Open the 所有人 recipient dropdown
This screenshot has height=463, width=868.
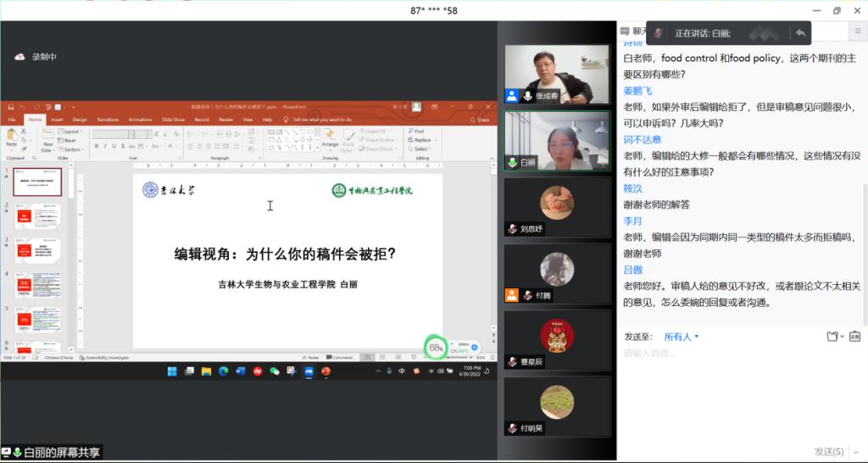(x=682, y=337)
